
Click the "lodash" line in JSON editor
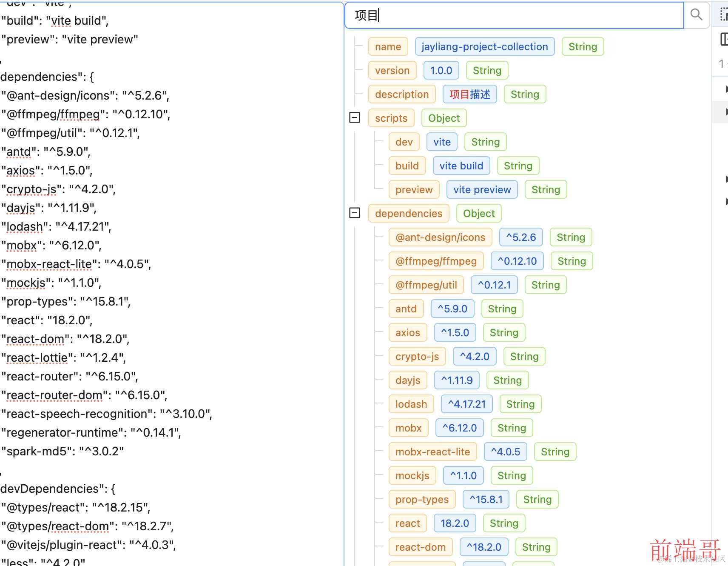tap(57, 227)
